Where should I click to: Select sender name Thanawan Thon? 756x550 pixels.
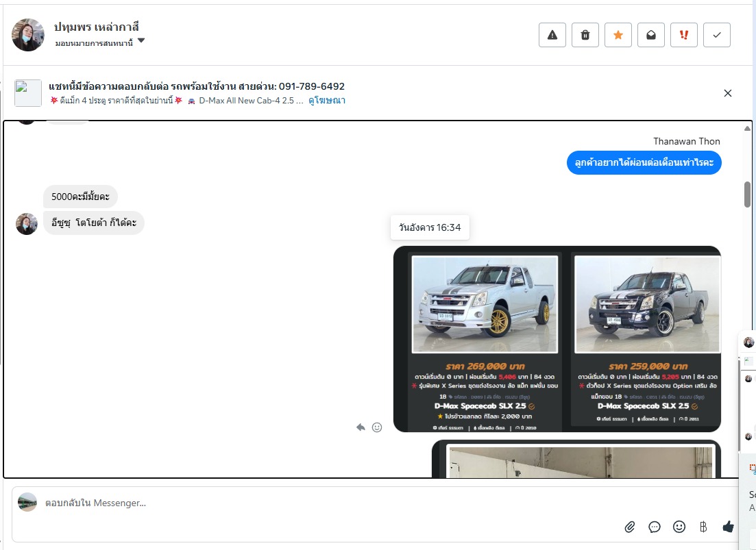[687, 141]
